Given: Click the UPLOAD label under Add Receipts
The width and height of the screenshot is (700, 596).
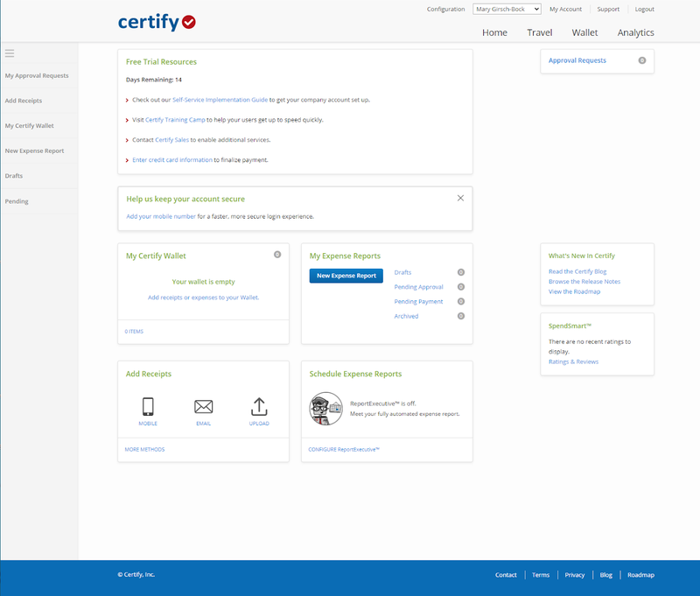Looking at the screenshot, I should (x=259, y=424).
